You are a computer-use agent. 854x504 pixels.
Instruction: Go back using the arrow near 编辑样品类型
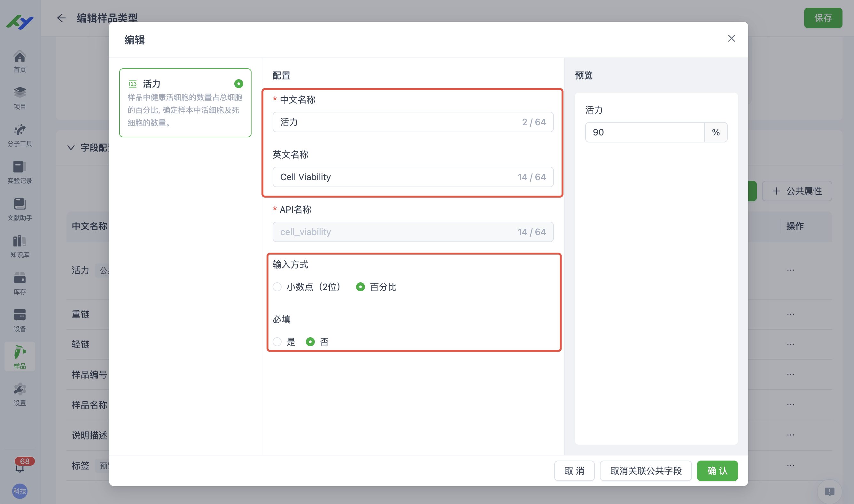(x=61, y=18)
